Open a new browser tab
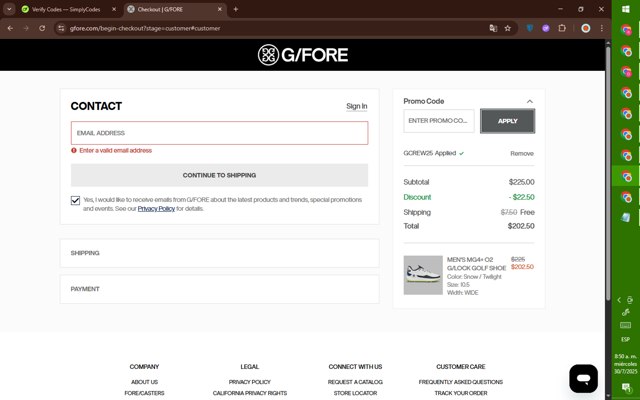640x400 pixels. pyautogui.click(x=236, y=9)
